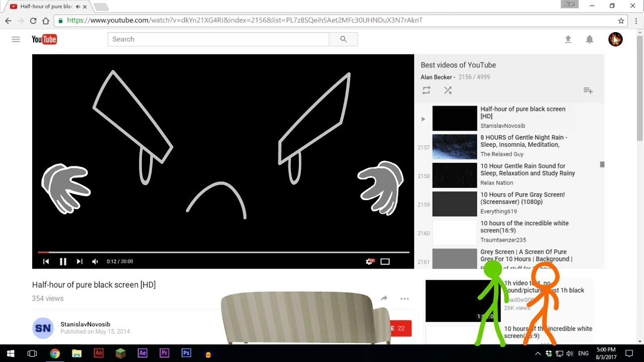Click the search magnifier icon

pyautogui.click(x=344, y=39)
